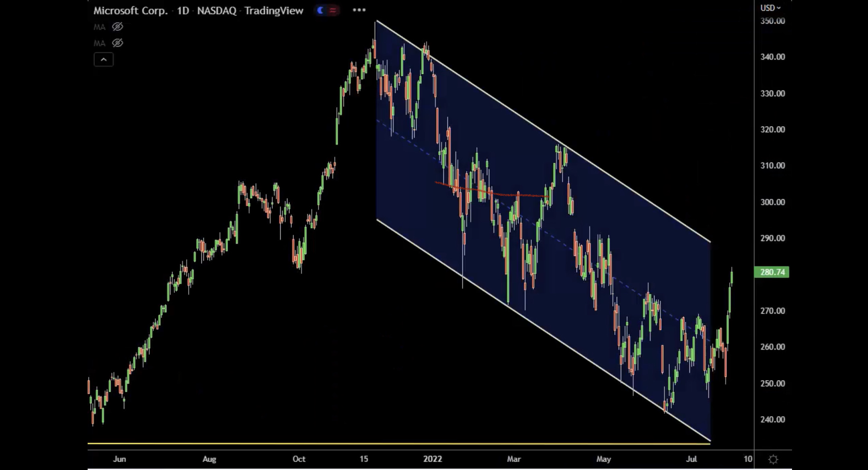The image size is (868, 470).
Task: Select the first MA indicator label
Action: coord(99,27)
